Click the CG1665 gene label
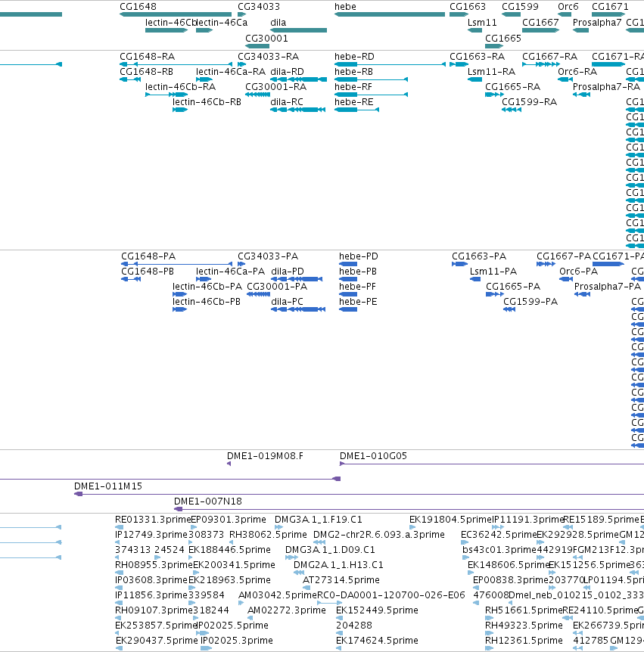Viewport: 644px width, 652px height. (502, 39)
